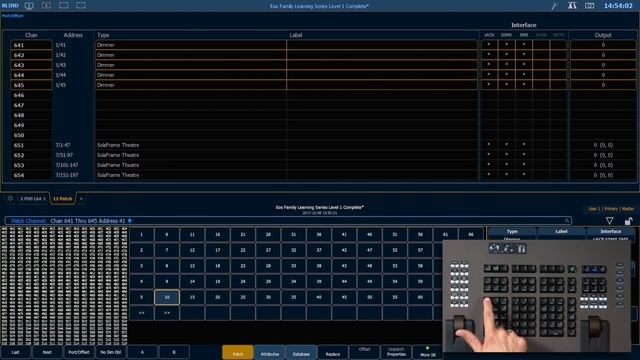This screenshot has width=640, height=360.
Task: Click the BLIND mode indicator
Action: (x=10, y=6)
